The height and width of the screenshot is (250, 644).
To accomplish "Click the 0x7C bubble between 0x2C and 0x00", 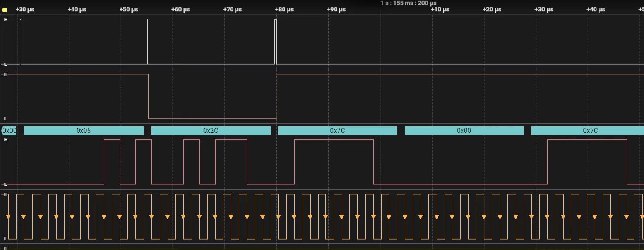I will tap(337, 131).
